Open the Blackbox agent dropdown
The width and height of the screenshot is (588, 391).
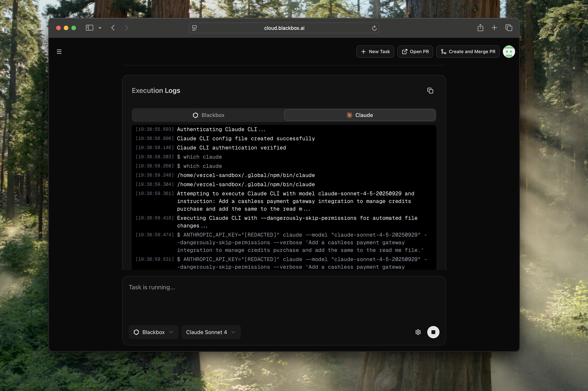[x=153, y=332]
